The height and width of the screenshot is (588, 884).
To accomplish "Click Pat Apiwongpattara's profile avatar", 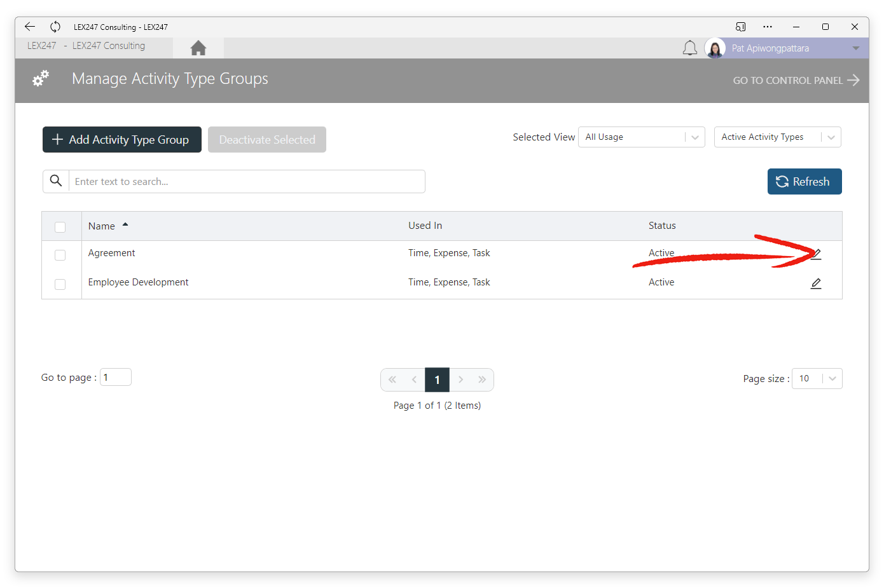I will tap(715, 48).
